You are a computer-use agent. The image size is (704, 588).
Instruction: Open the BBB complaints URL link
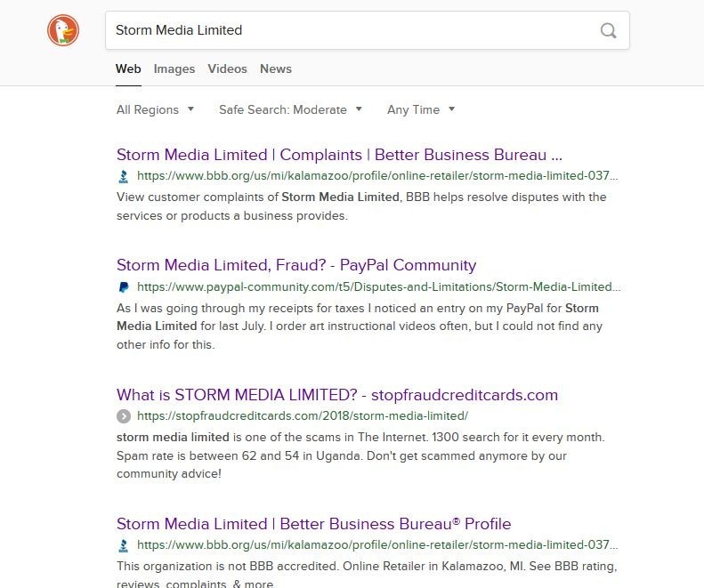(377, 176)
